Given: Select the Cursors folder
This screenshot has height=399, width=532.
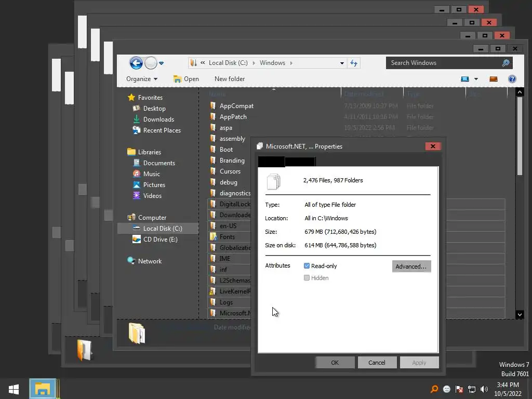Looking at the screenshot, I should 225,171.
